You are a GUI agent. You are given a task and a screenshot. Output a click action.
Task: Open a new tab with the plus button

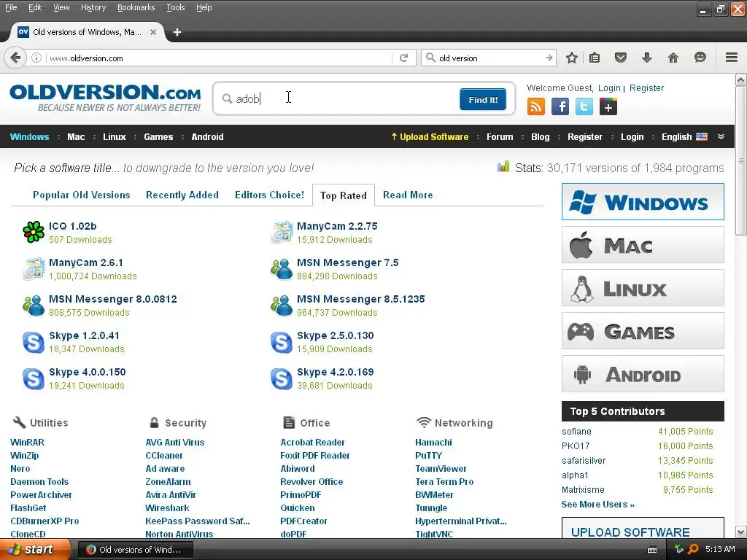pos(177,32)
